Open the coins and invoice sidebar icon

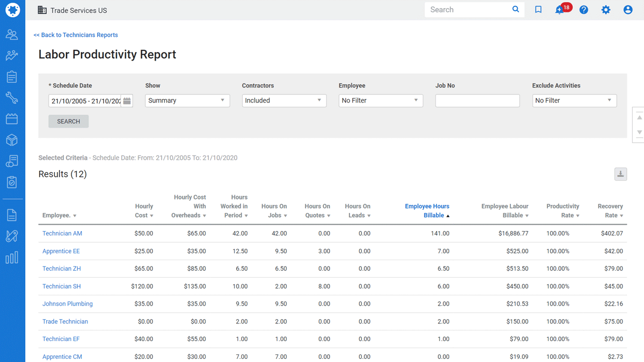tap(12, 161)
